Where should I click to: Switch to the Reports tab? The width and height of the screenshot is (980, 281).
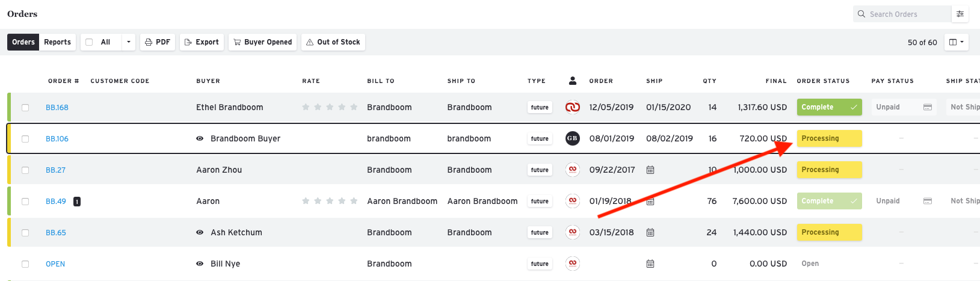[57, 42]
